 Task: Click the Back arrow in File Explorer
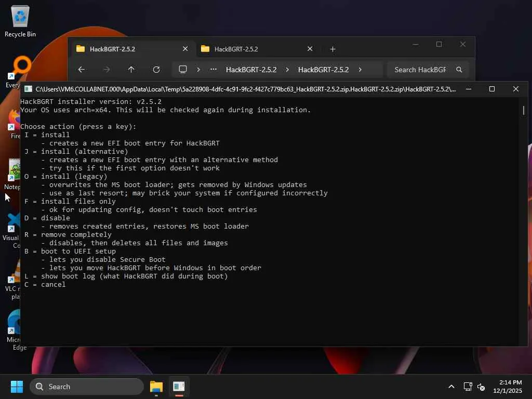click(x=82, y=70)
